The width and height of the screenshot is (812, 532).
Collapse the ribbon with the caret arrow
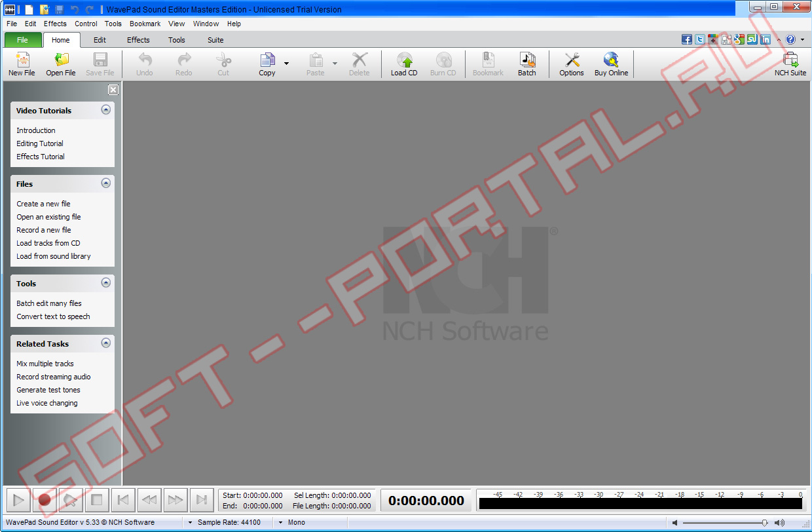779,39
